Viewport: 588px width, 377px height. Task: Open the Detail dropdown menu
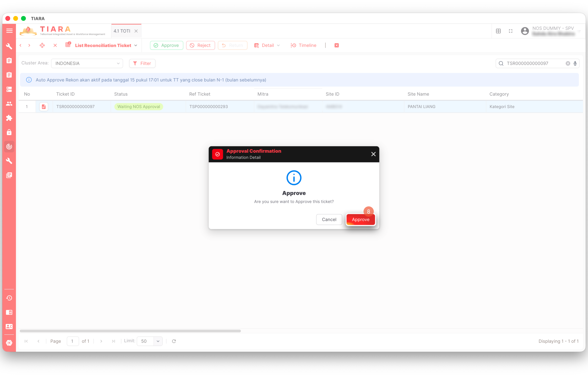point(267,45)
